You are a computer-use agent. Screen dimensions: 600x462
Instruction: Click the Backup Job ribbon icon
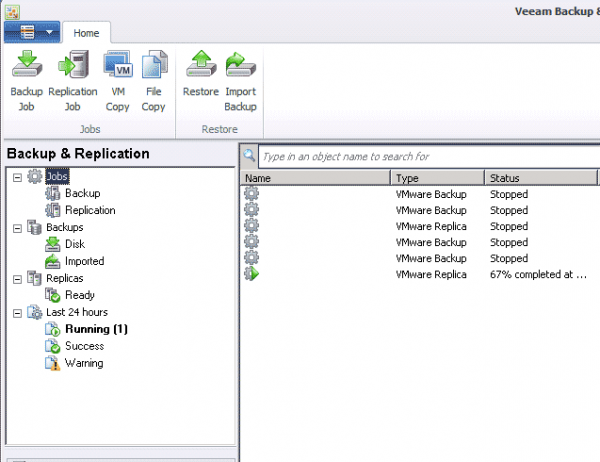(26, 64)
